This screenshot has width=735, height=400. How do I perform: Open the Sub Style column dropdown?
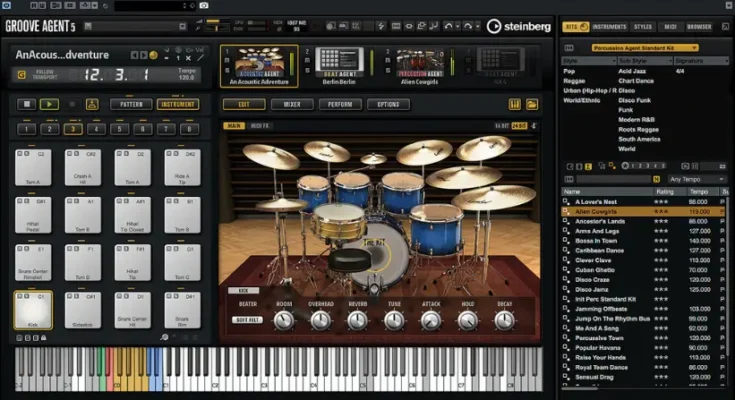pyautogui.click(x=645, y=61)
